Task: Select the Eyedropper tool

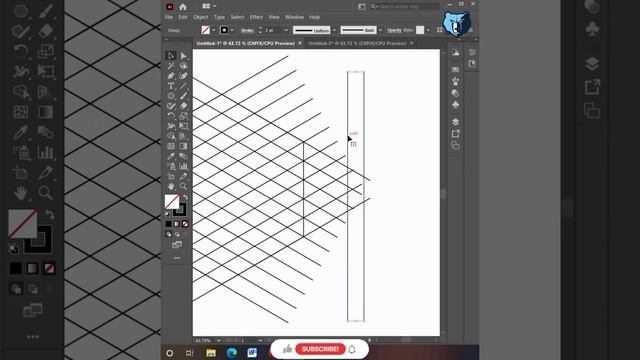Action: tap(171, 156)
